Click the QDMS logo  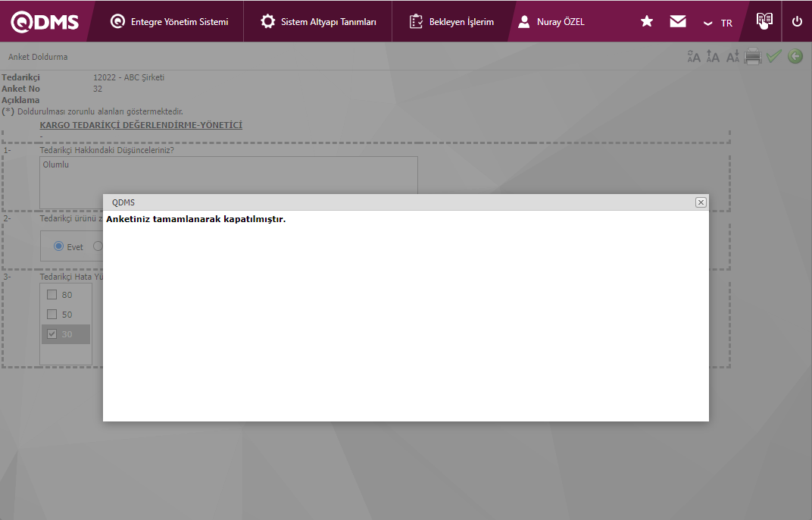45,22
